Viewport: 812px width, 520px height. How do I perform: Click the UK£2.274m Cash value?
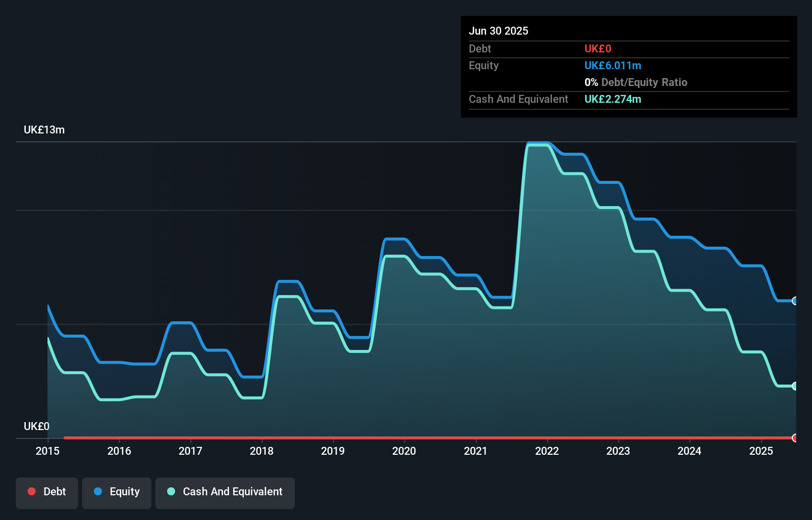pos(613,99)
